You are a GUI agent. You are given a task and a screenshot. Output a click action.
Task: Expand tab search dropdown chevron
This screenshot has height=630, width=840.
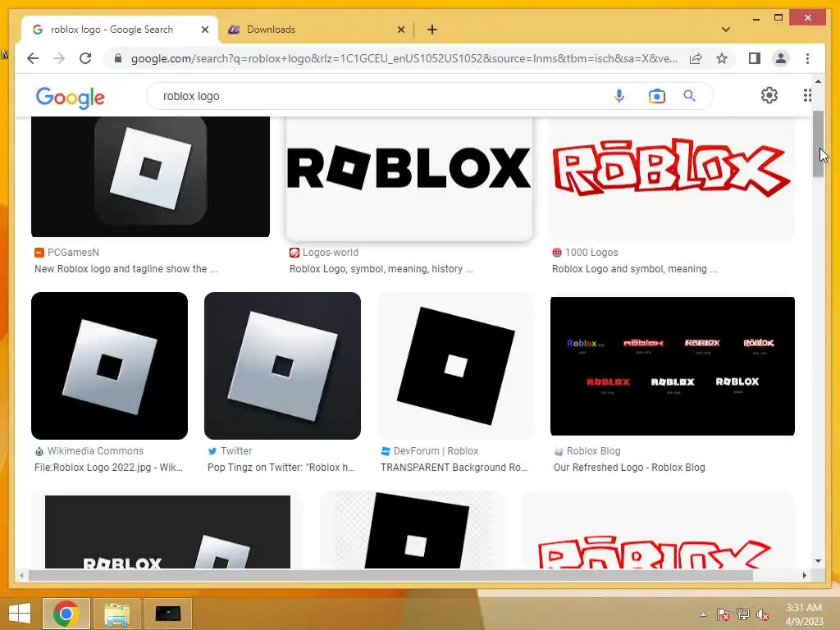(x=726, y=30)
